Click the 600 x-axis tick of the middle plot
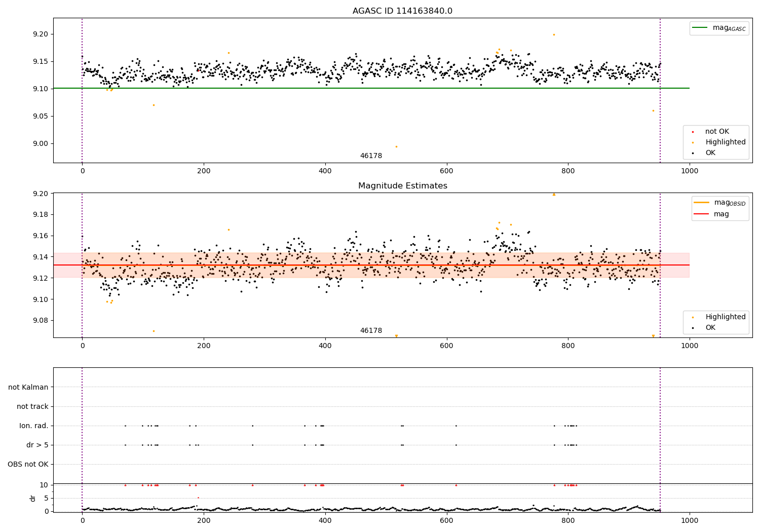This screenshot has height=532, width=760. [x=446, y=346]
